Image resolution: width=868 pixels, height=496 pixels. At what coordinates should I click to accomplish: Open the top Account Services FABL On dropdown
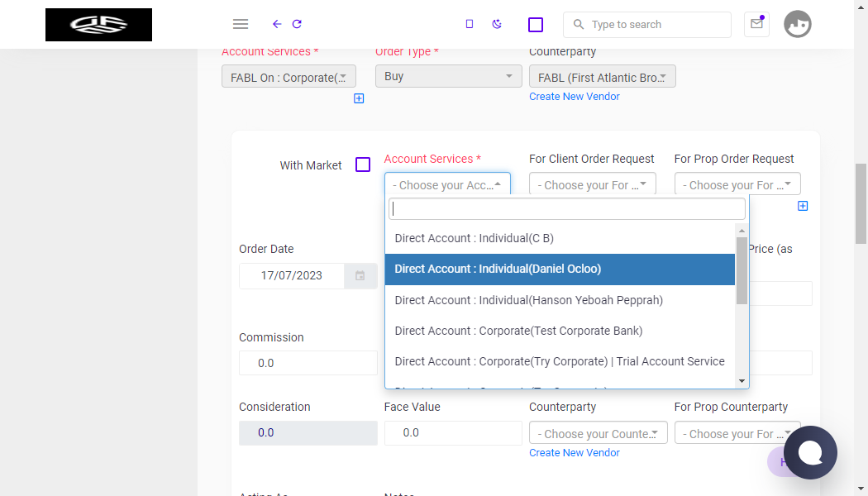tap(289, 76)
